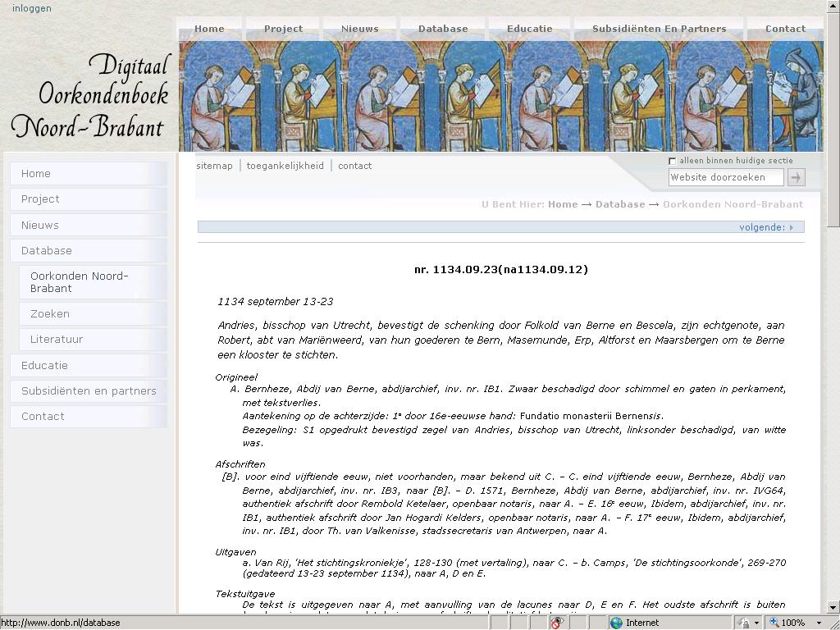
Task: Toggle 'alleen binnen huidige sectie' checkbox
Action: pos(673,161)
